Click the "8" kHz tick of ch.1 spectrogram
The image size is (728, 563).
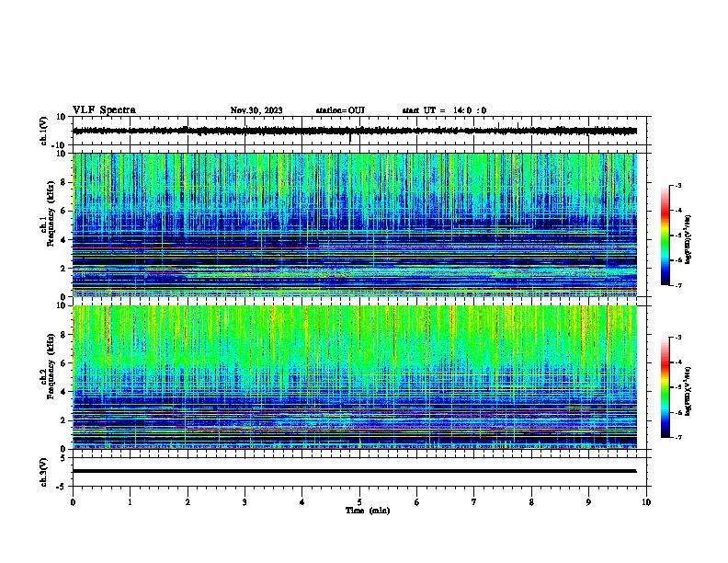pyautogui.click(x=64, y=182)
